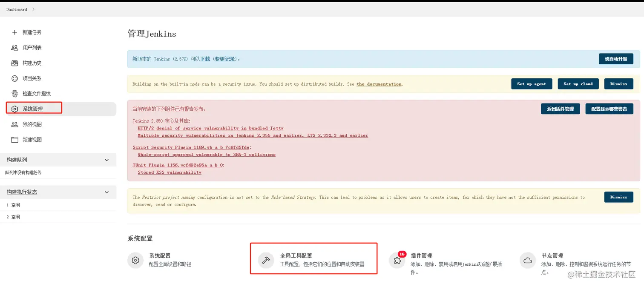
Task: Open 'the documentation' link
Action: pyautogui.click(x=379, y=84)
